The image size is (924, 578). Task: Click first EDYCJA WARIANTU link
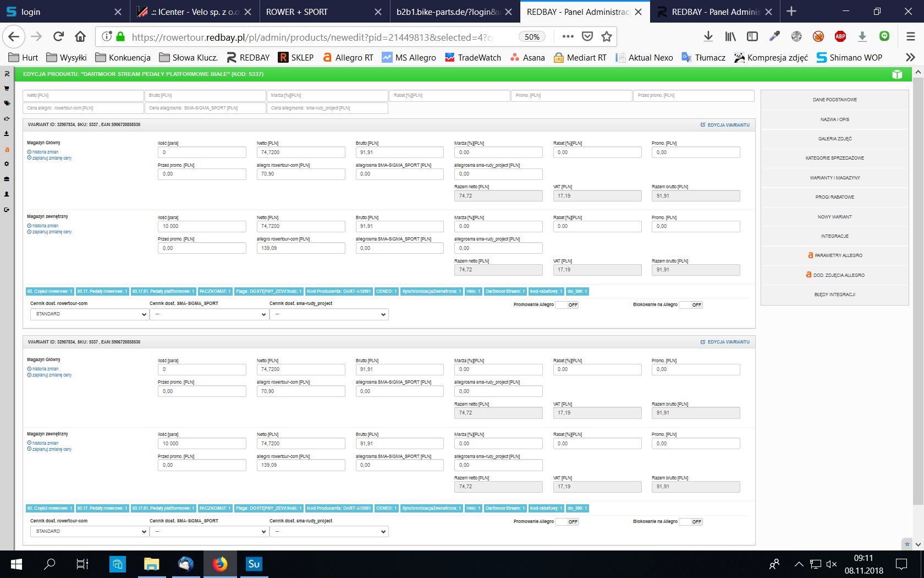click(x=725, y=125)
